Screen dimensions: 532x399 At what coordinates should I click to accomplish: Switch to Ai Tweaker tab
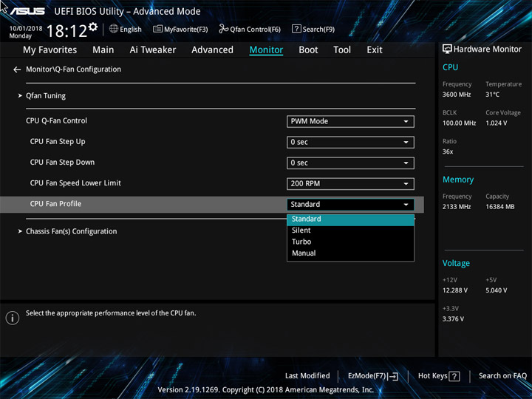pos(153,50)
